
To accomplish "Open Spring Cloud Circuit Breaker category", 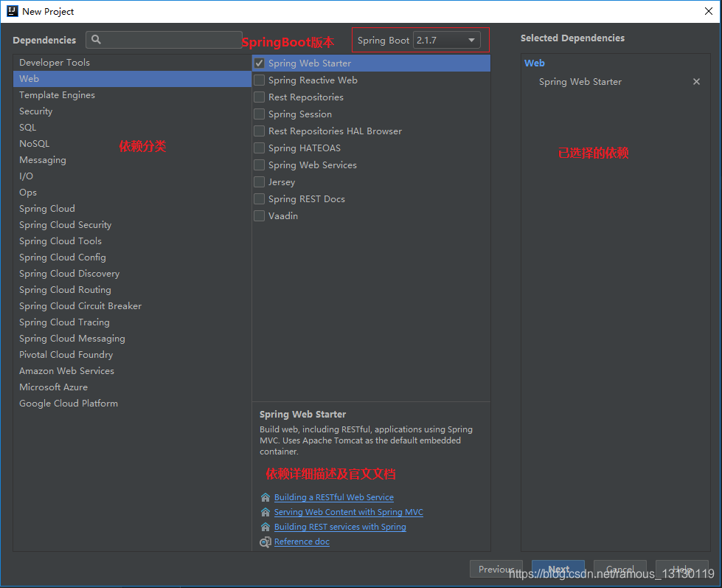I will pyautogui.click(x=132, y=305).
